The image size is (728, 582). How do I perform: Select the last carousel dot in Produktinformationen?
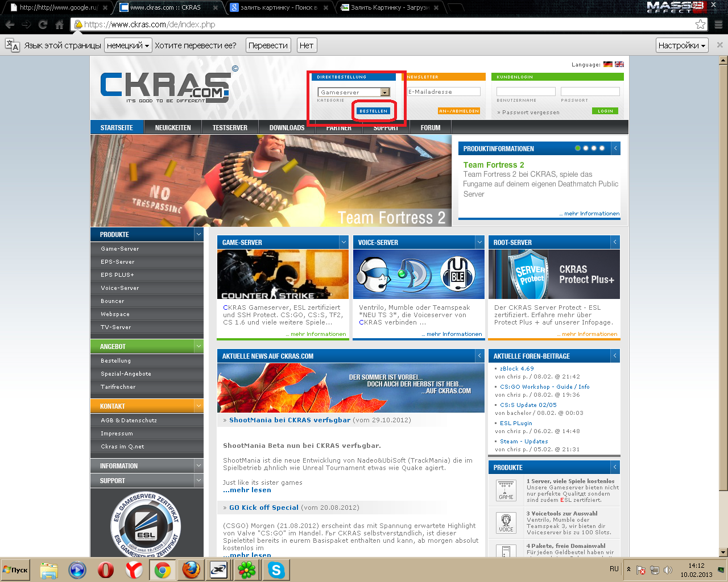[602, 148]
